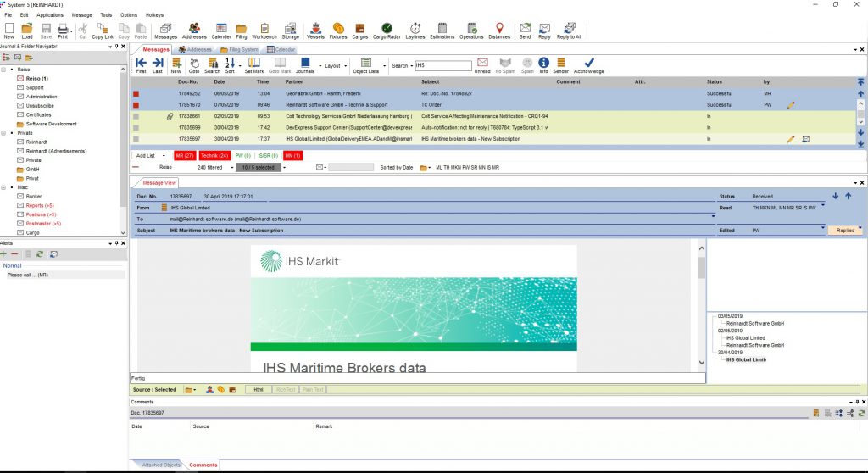Click into the Search text field

tap(442, 65)
